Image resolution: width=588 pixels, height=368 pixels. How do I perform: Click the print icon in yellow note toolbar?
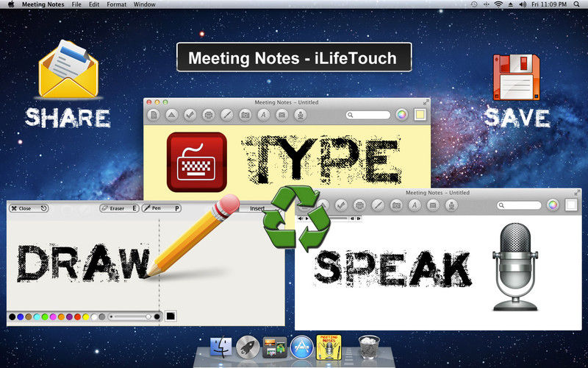click(209, 115)
